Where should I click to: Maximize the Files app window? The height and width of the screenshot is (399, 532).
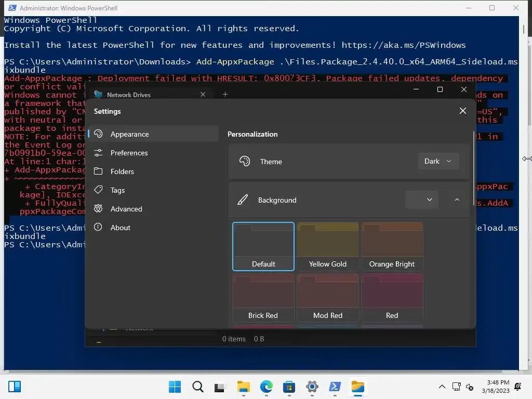coord(440,89)
